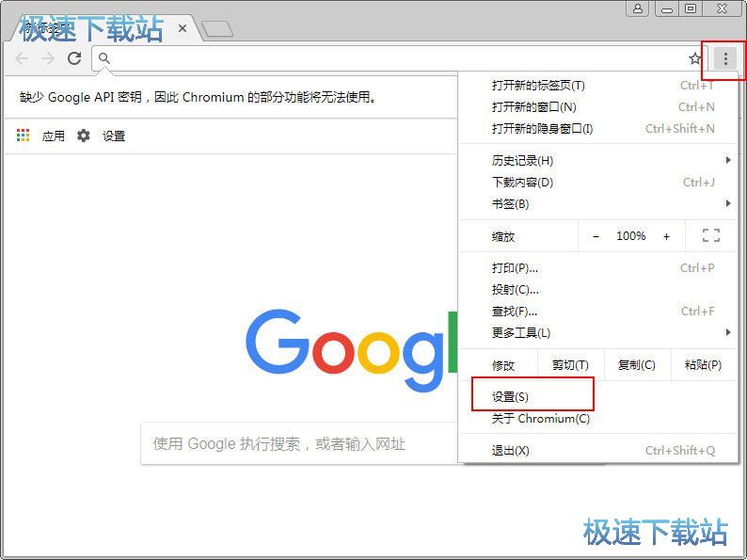Open 关于 Chromium(C) menu item
Image resolution: width=747 pixels, height=560 pixels.
tap(598, 419)
